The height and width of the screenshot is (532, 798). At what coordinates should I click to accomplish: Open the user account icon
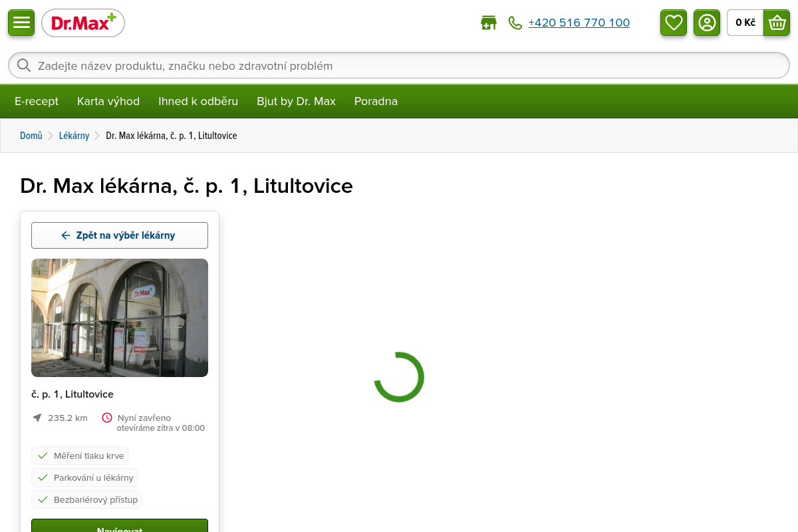(x=707, y=23)
